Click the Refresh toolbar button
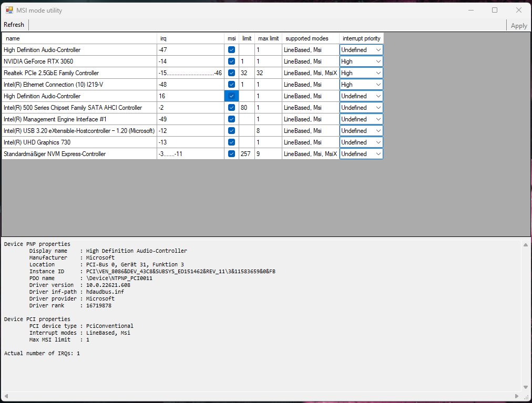The height and width of the screenshot is (403, 532). coord(14,25)
